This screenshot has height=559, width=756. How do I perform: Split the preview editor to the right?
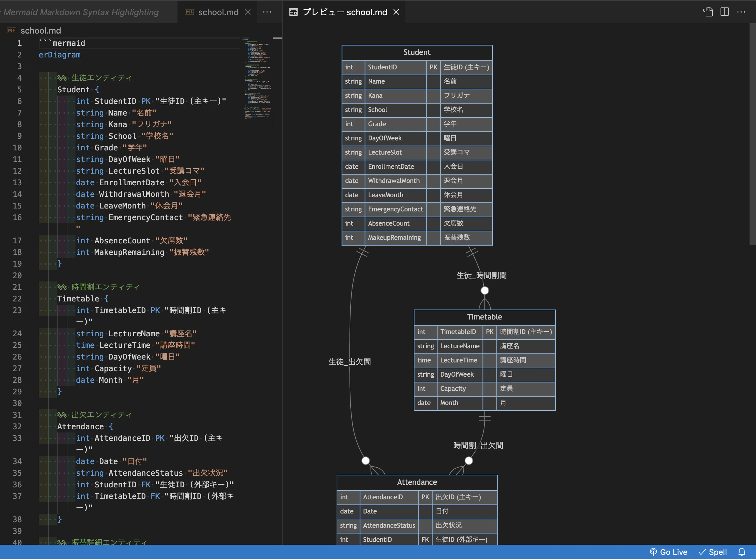pos(725,12)
